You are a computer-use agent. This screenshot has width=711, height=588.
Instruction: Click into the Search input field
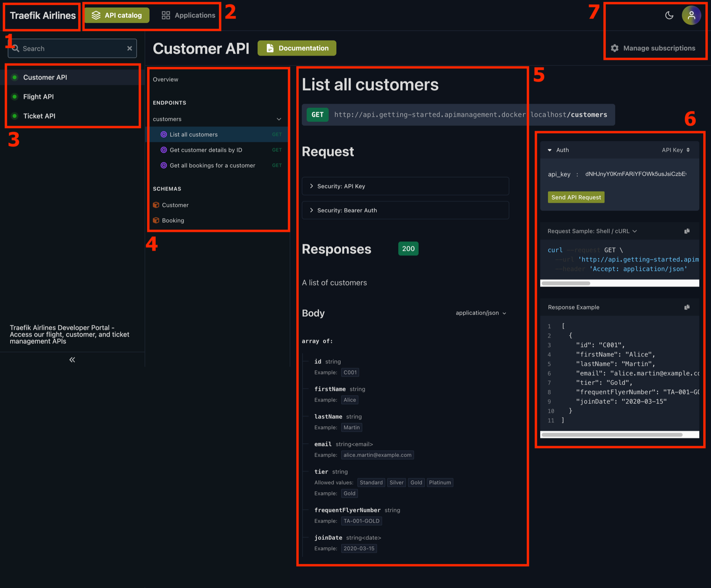tap(72, 48)
